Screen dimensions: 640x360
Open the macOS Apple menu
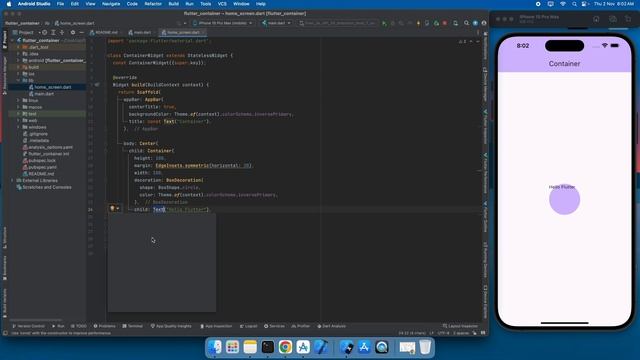(9, 4)
